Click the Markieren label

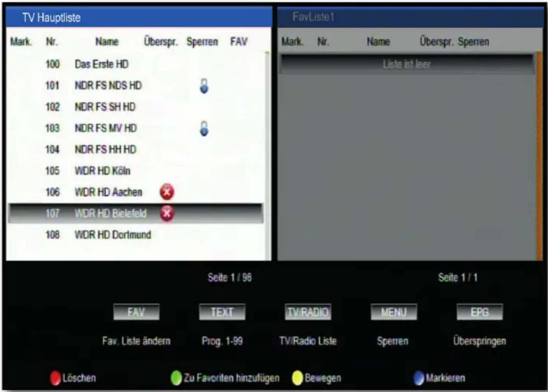(x=446, y=378)
